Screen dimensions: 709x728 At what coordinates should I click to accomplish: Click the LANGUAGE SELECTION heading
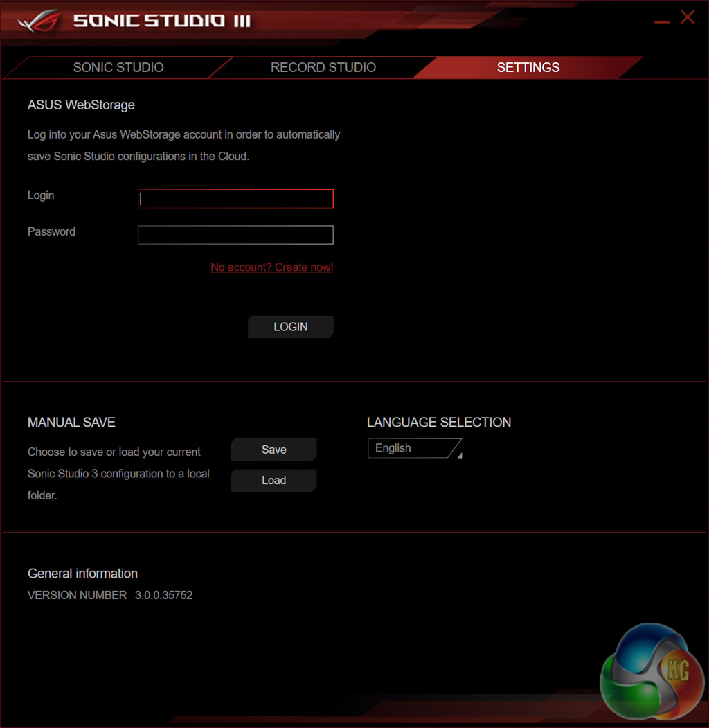point(439,422)
